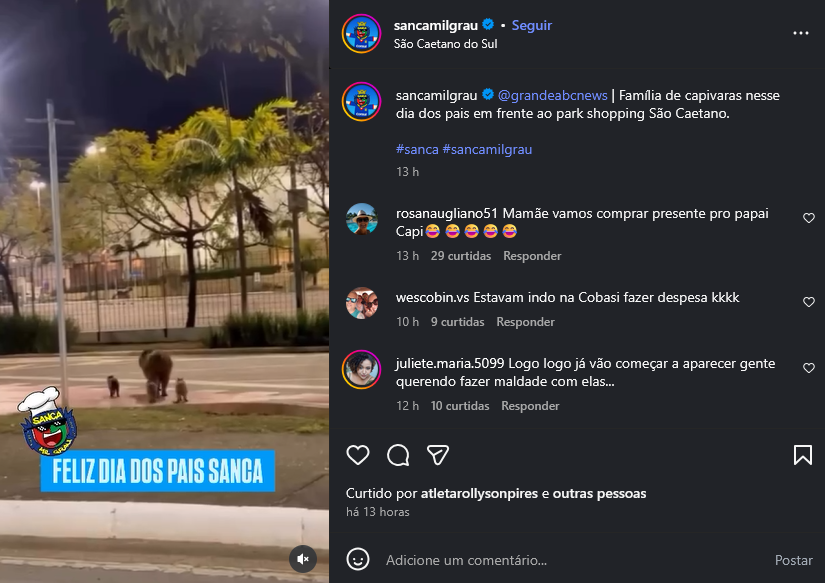Like juliete.maria.5099's comment
Viewport: 825px width, 583px height.
[x=809, y=368]
